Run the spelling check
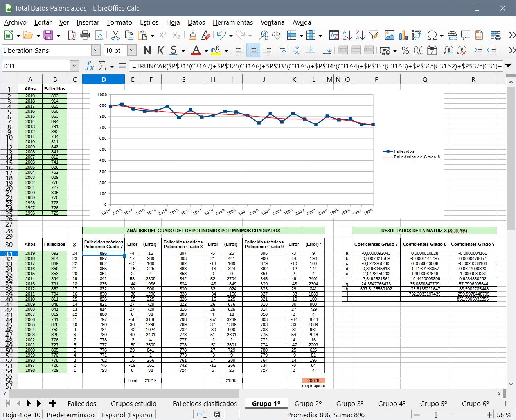 (276, 36)
